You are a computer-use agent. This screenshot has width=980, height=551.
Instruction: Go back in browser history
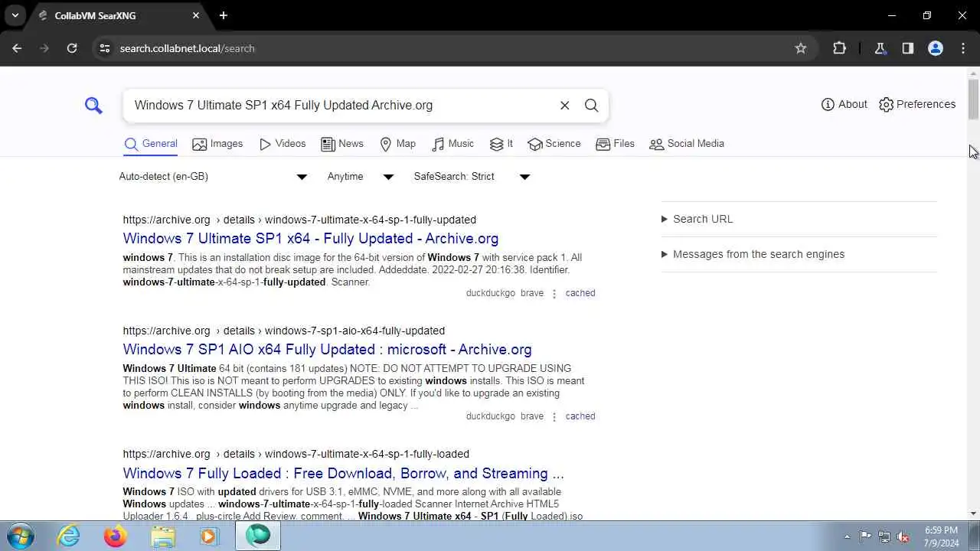point(17,48)
